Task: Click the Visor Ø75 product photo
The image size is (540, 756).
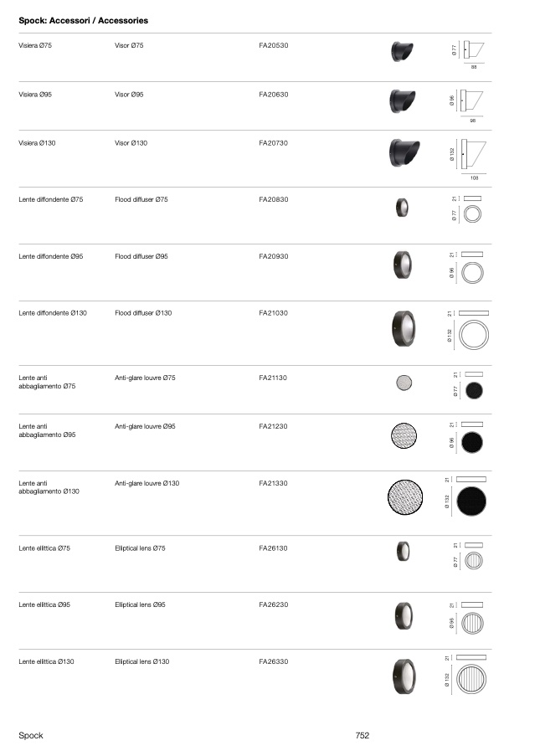Action: point(402,51)
